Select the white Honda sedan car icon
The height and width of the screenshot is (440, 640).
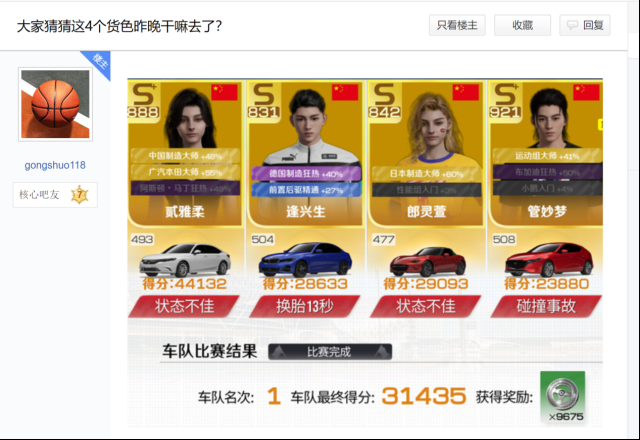click(x=185, y=260)
